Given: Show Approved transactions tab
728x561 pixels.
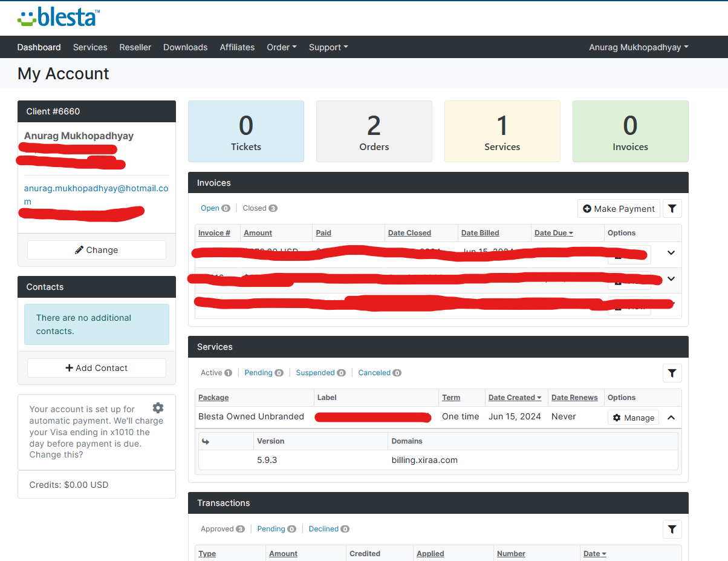Looking at the screenshot, I should 223,529.
